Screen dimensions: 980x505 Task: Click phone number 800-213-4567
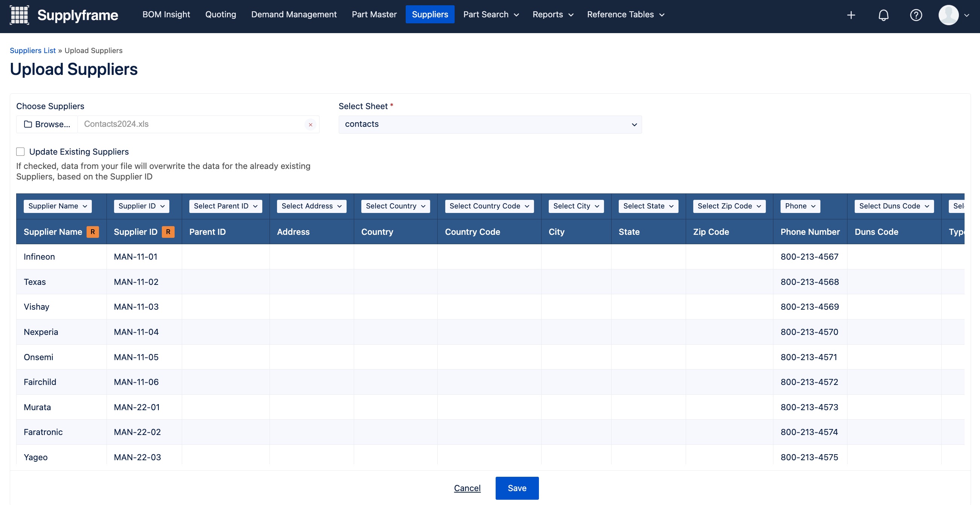[810, 257]
